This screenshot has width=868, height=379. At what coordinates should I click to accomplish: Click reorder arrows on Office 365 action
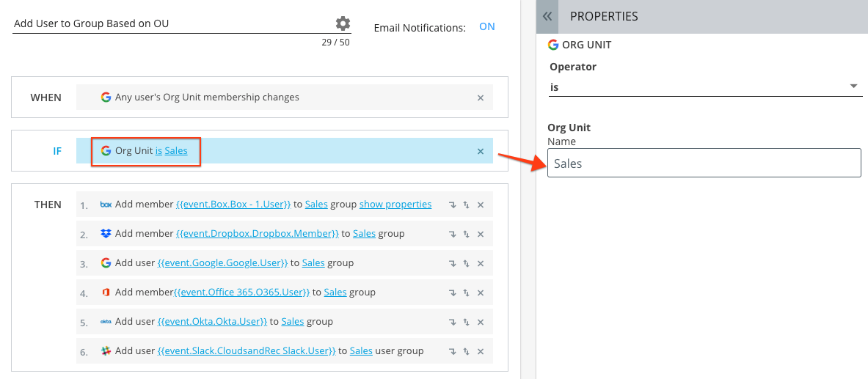[x=466, y=293]
